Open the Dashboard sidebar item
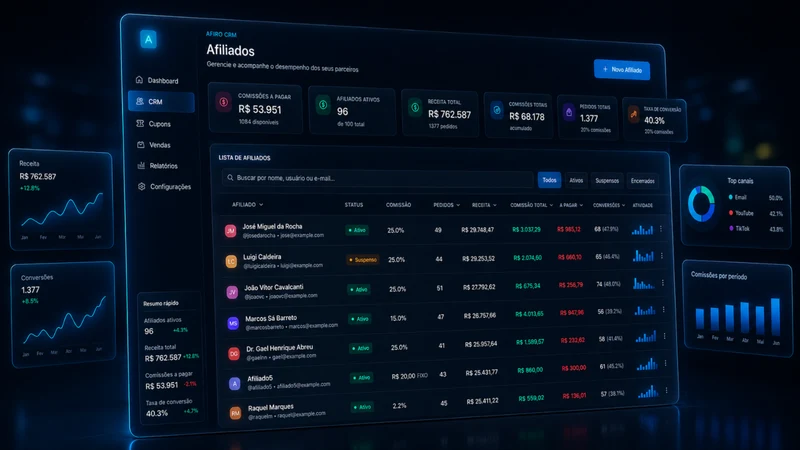The height and width of the screenshot is (450, 800). click(x=158, y=80)
